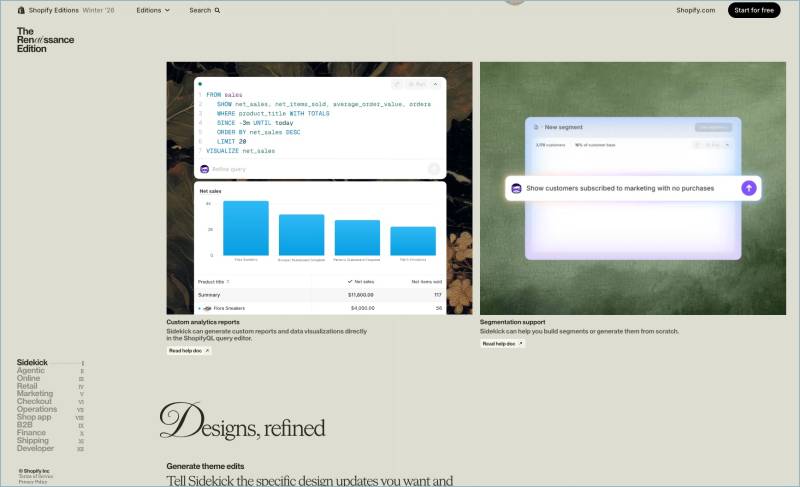Click the Net sales checkmark column header
The height and width of the screenshot is (487, 800).
point(359,282)
